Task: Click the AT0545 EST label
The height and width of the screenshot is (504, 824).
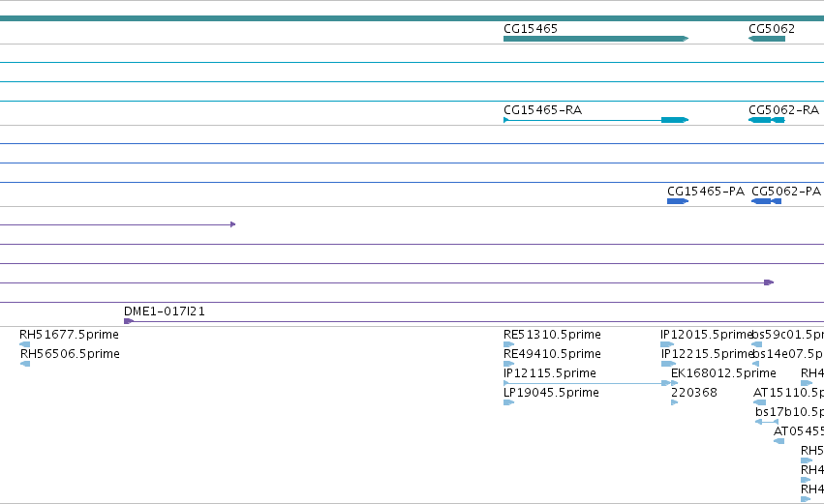Action: click(798, 431)
